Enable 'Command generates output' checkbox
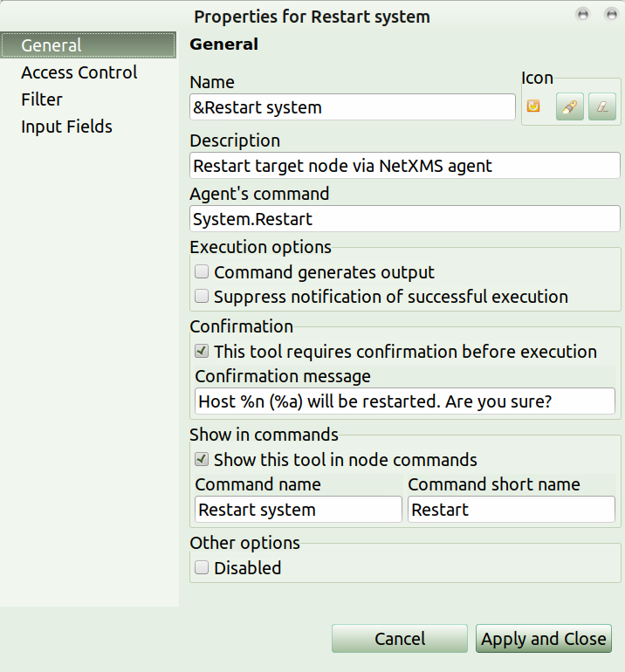Image resolution: width=625 pixels, height=672 pixels. [202, 272]
